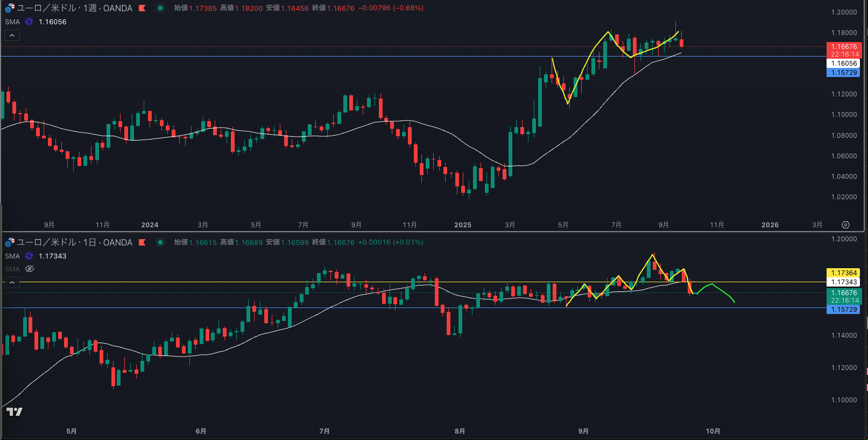This screenshot has height=440, width=868.
Task: Collapse the weekly chart indicator legend
Action: [12, 36]
